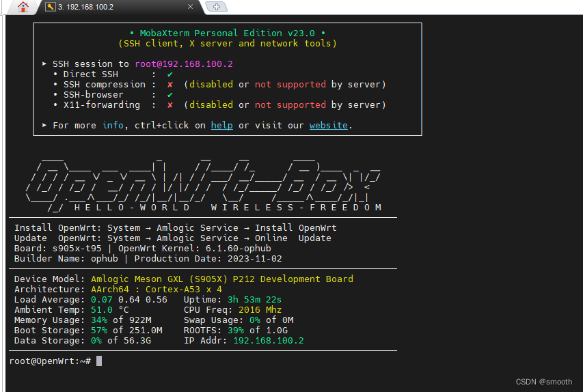Click the Memory Usage value 34%

tap(99, 320)
